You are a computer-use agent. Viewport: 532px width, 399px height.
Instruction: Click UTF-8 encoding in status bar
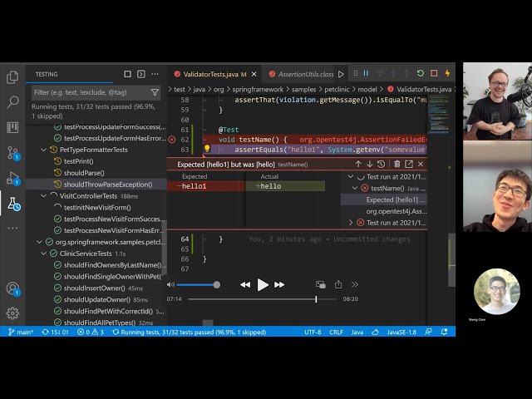tap(313, 332)
